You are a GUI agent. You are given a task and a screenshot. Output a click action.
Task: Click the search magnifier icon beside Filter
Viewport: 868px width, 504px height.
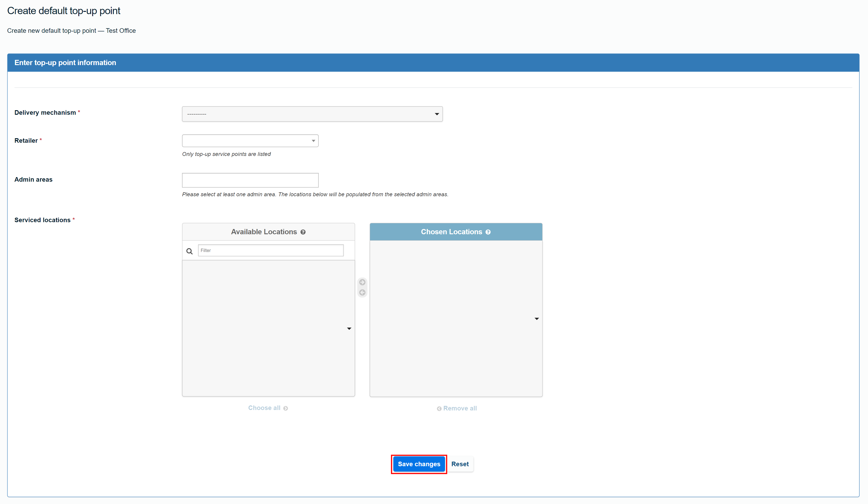(189, 251)
